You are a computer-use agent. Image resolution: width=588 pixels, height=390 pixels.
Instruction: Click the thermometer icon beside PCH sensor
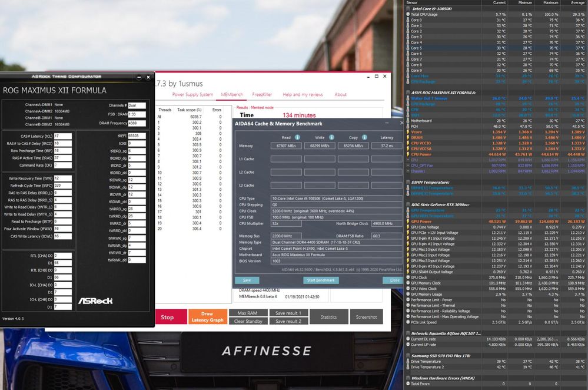408,127
